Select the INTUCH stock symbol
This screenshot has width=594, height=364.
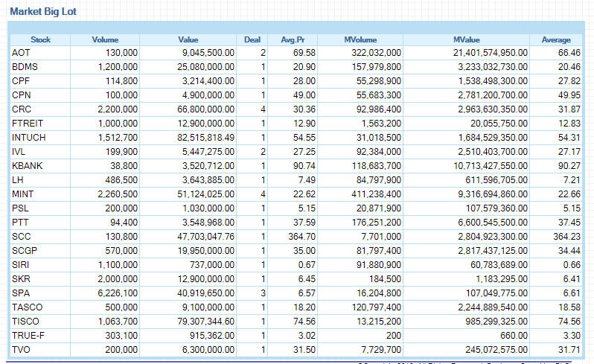point(28,138)
